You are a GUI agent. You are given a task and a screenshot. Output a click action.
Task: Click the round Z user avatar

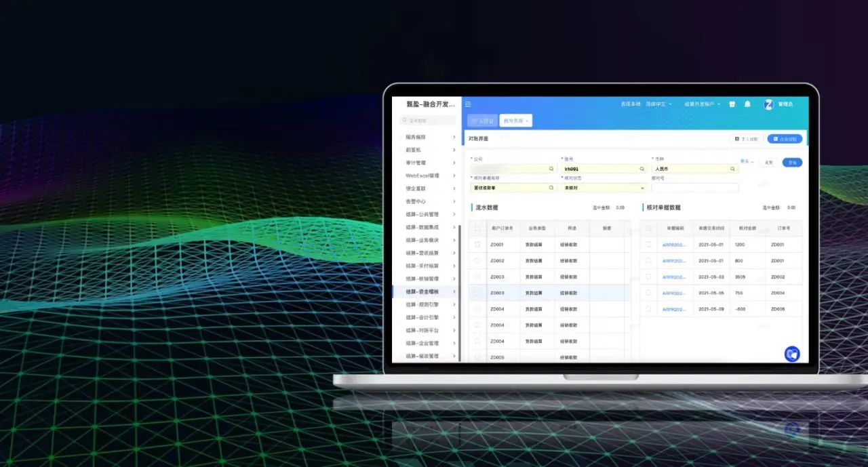[768, 104]
